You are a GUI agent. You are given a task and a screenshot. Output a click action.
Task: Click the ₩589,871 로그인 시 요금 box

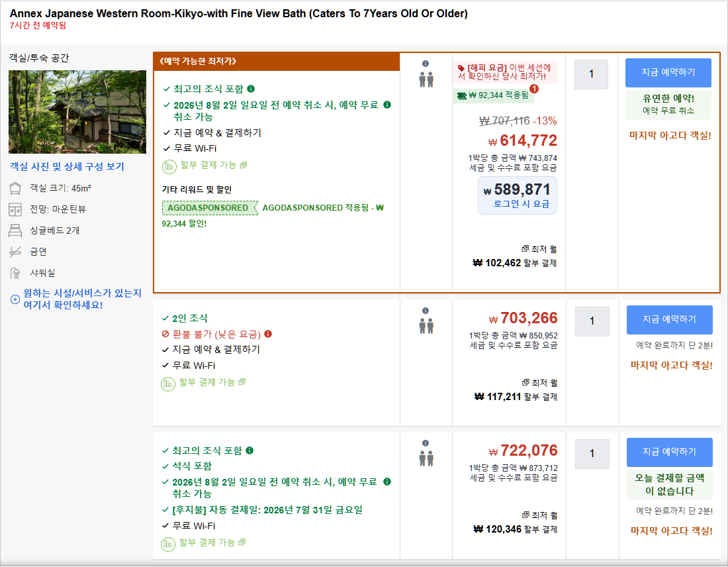click(518, 195)
